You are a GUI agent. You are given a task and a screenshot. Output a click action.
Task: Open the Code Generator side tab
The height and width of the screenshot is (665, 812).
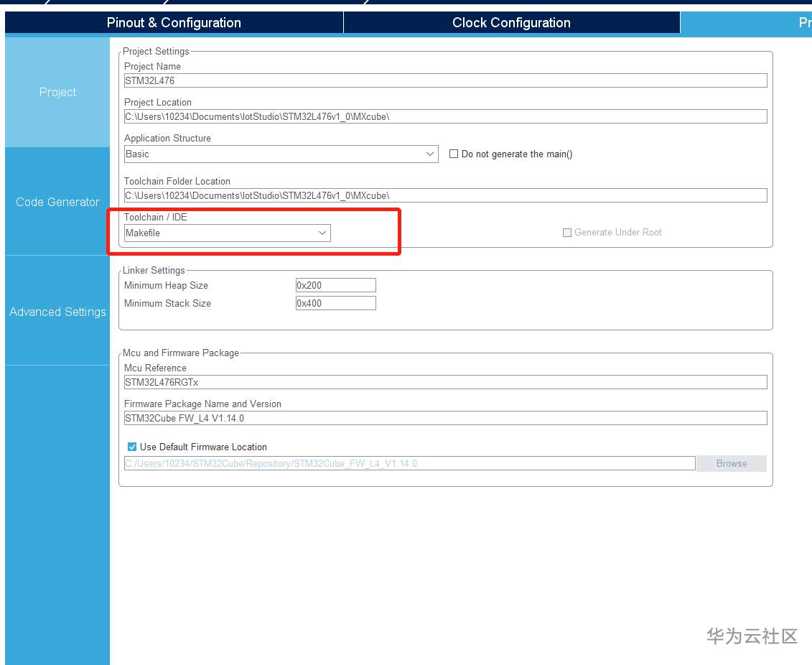(x=57, y=202)
